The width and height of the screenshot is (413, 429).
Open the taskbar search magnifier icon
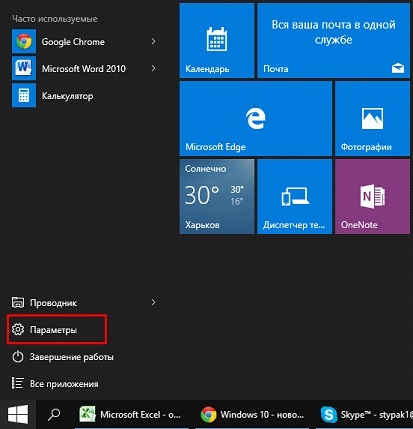click(54, 414)
